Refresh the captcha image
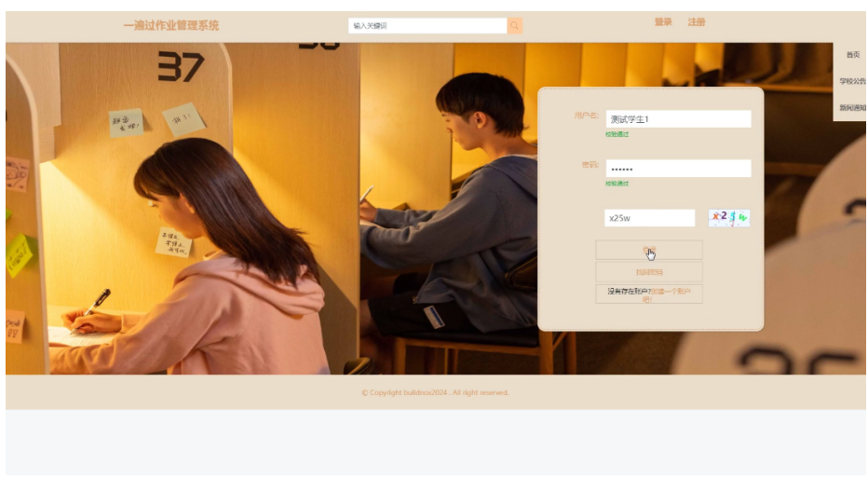This screenshot has height=478, width=868. [x=729, y=218]
